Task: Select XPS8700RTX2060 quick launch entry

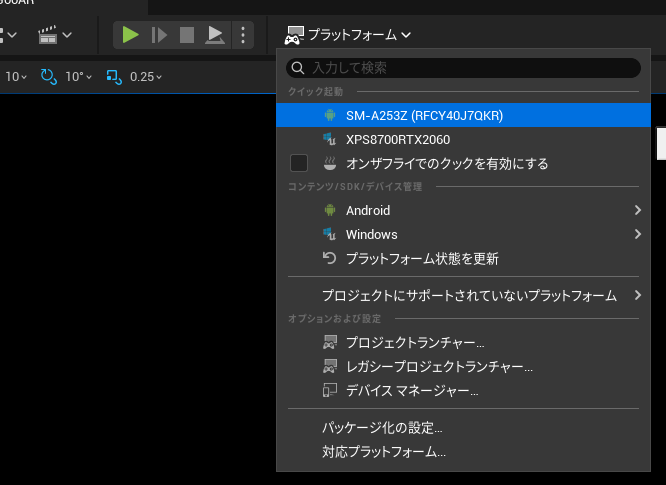Action: [397, 139]
